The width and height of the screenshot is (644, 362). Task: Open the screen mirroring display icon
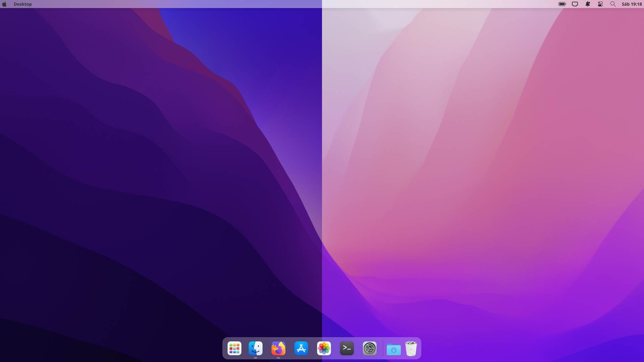click(x=575, y=4)
